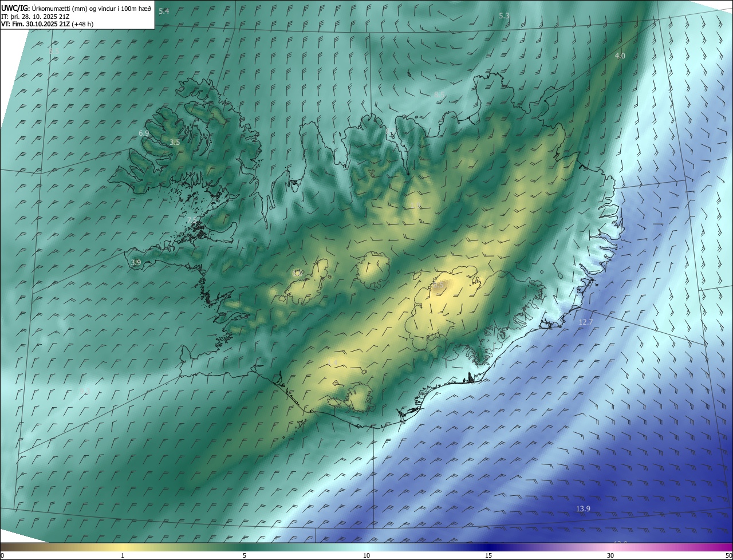733x560 pixels.
Task: Click the 7.5 value near Breiðafjörður islands
Action: tap(192, 220)
